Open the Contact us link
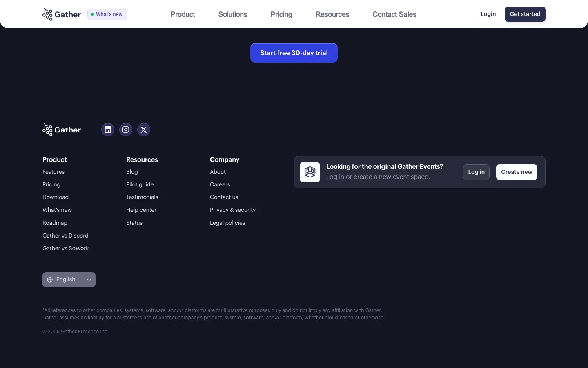Screen dimensions: 588x368 click(224, 197)
